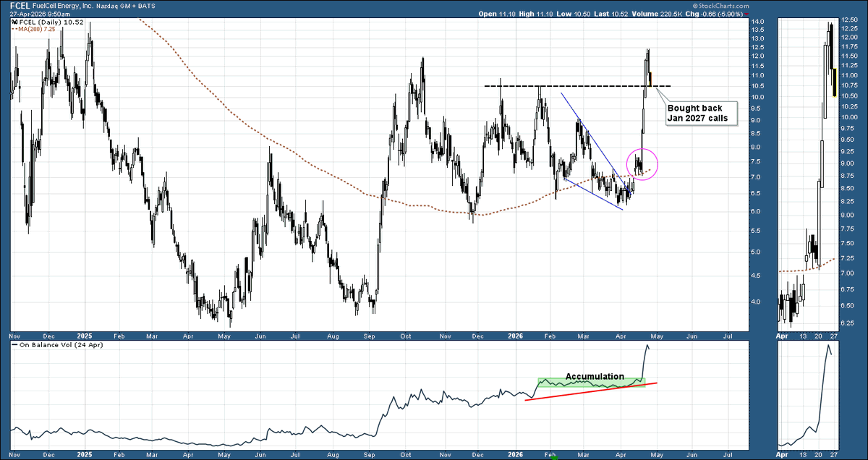The height and width of the screenshot is (460, 868).
Task: Click the candlestick legend icon beside FCEL (Daily)
Action: click(x=15, y=22)
